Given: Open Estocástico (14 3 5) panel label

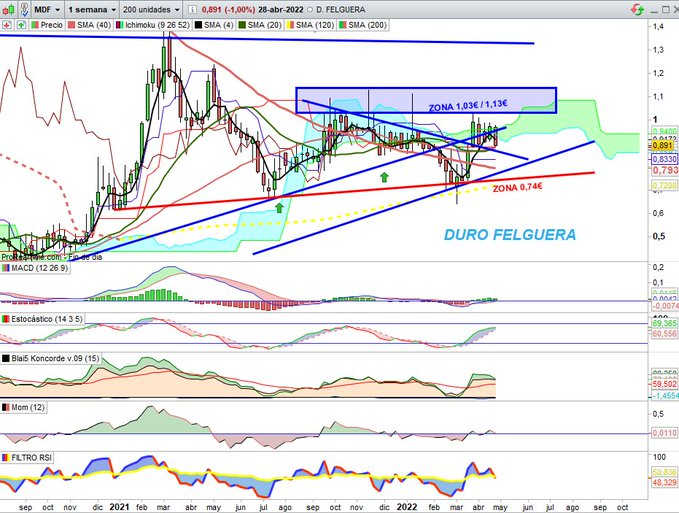Looking at the screenshot, I should pyautogui.click(x=46, y=319).
